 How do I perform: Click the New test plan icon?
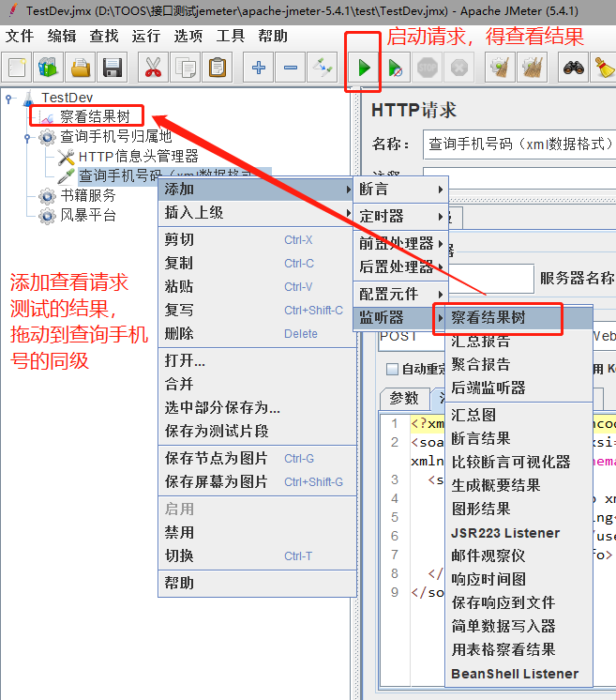(17, 68)
